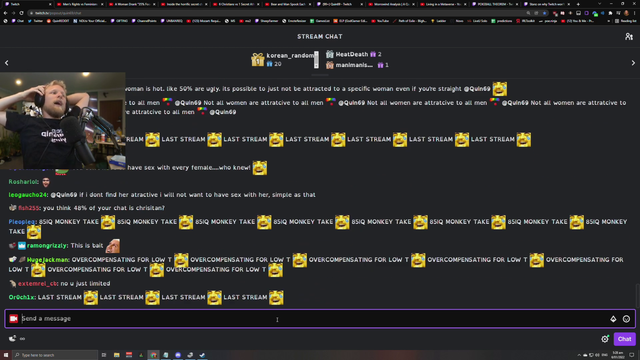Open chat settings gear icon
The height and width of the screenshot is (360, 640).
coord(605,339)
